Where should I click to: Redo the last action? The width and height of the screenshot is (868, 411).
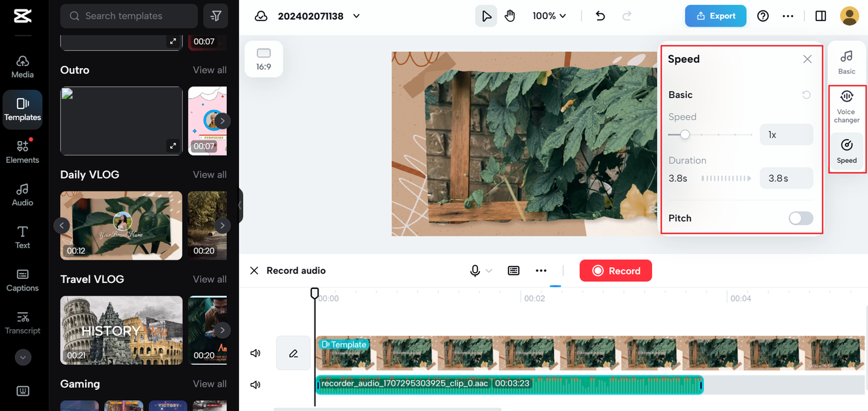(x=627, y=16)
